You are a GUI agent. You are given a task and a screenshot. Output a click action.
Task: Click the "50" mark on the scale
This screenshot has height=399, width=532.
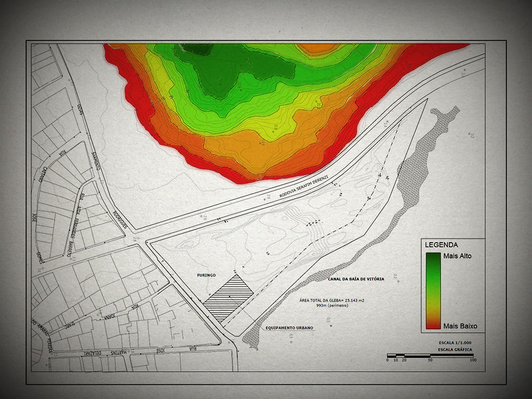pyautogui.click(x=430, y=360)
